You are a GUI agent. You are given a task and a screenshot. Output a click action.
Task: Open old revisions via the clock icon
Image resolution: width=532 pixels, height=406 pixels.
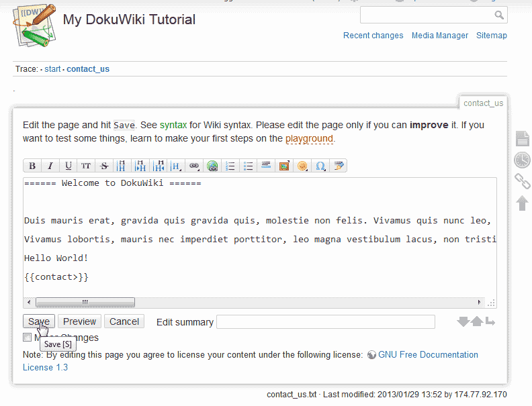[x=522, y=160]
